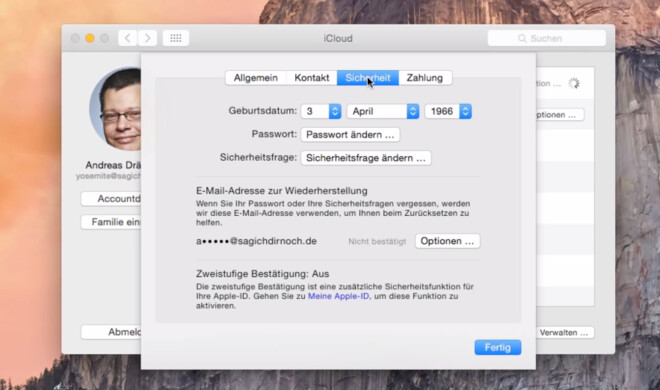Switch to the Allgemein tab
The height and width of the screenshot is (390, 660).
tap(255, 78)
